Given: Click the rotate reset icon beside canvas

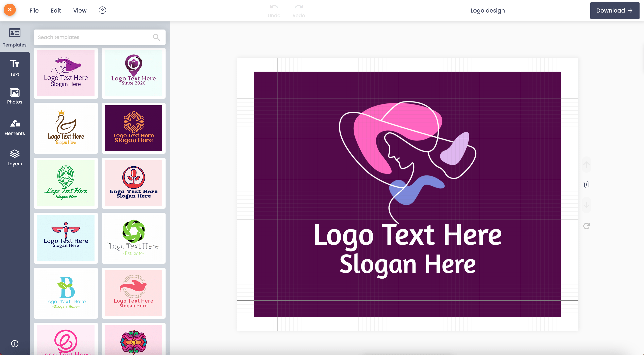Looking at the screenshot, I should point(587,226).
